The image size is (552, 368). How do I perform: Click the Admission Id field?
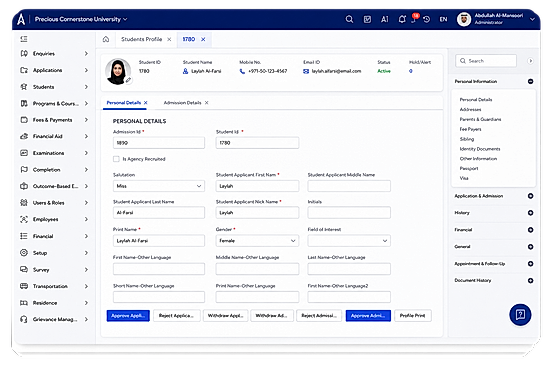click(x=159, y=143)
